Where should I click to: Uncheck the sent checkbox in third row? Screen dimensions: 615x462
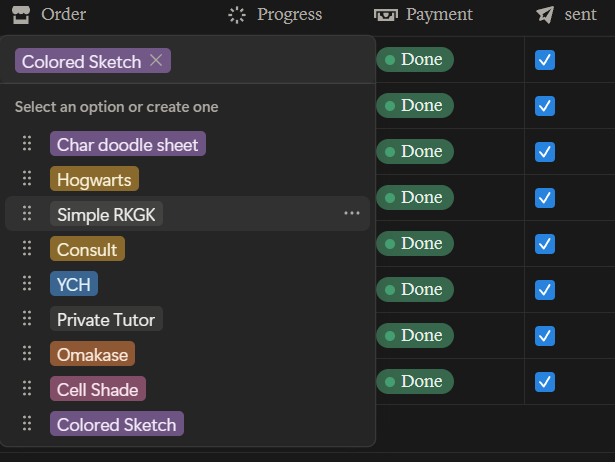click(545, 152)
